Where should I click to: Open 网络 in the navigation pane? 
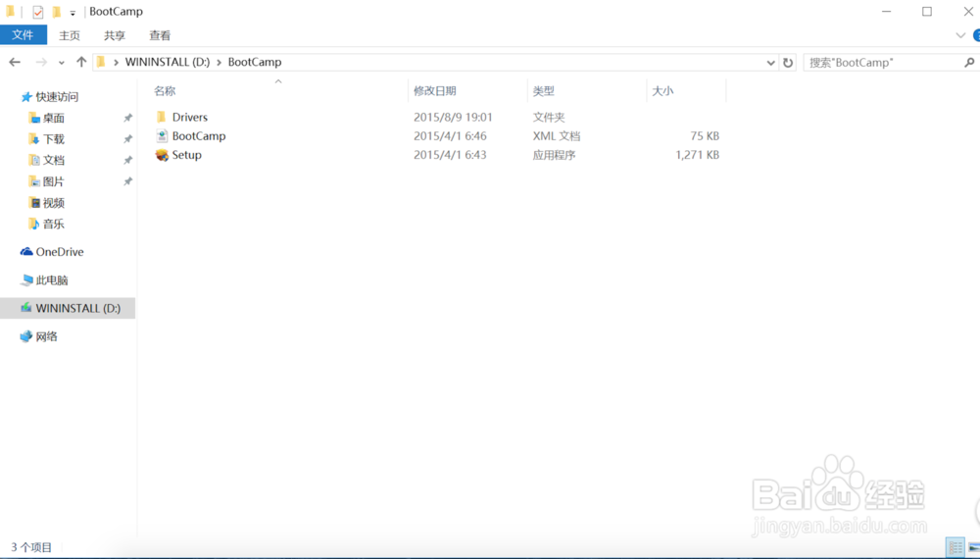[46, 336]
